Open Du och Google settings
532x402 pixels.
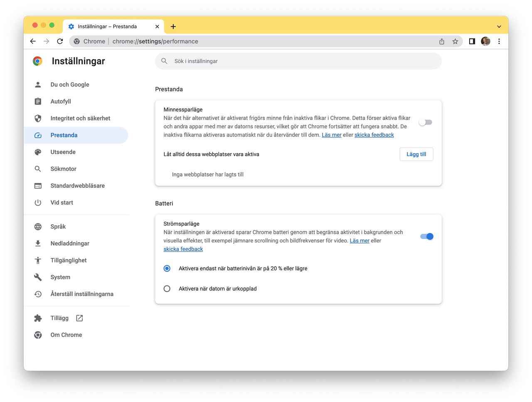(69, 84)
